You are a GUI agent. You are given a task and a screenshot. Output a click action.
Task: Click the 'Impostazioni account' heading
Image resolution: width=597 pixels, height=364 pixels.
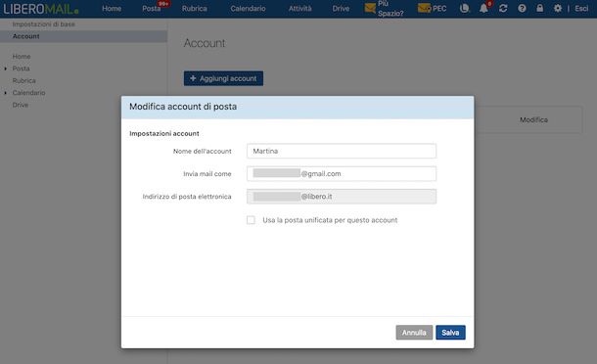pyautogui.click(x=164, y=134)
